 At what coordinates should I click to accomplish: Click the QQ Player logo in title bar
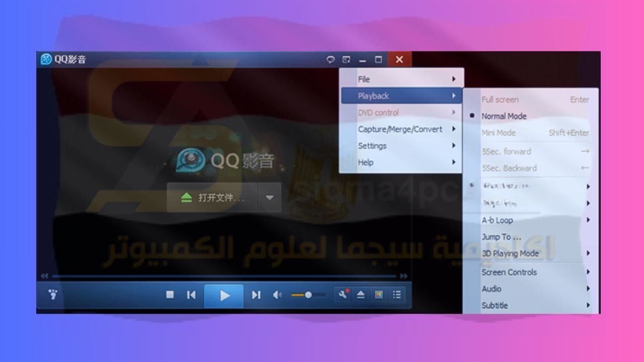pos(46,59)
